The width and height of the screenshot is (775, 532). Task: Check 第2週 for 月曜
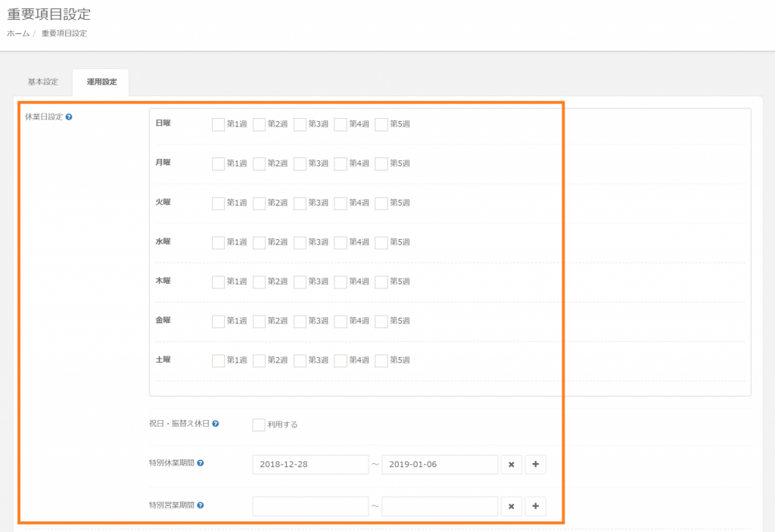coord(259,163)
